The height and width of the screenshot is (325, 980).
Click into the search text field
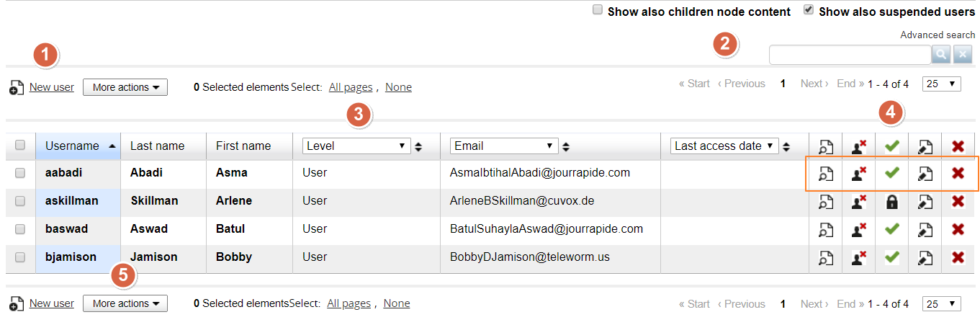(850, 55)
